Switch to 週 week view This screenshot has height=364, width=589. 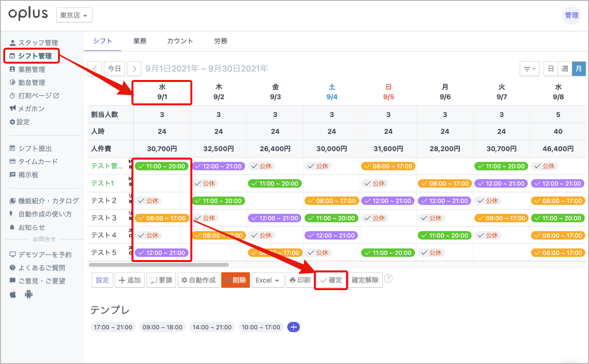coord(565,69)
